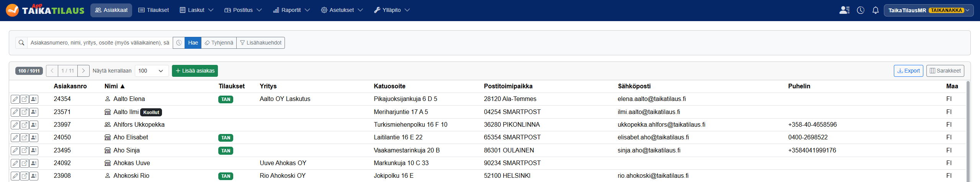Screen dimensions: 980x182
Task: Open customer 23571 in new window icon
Action: tap(25, 112)
